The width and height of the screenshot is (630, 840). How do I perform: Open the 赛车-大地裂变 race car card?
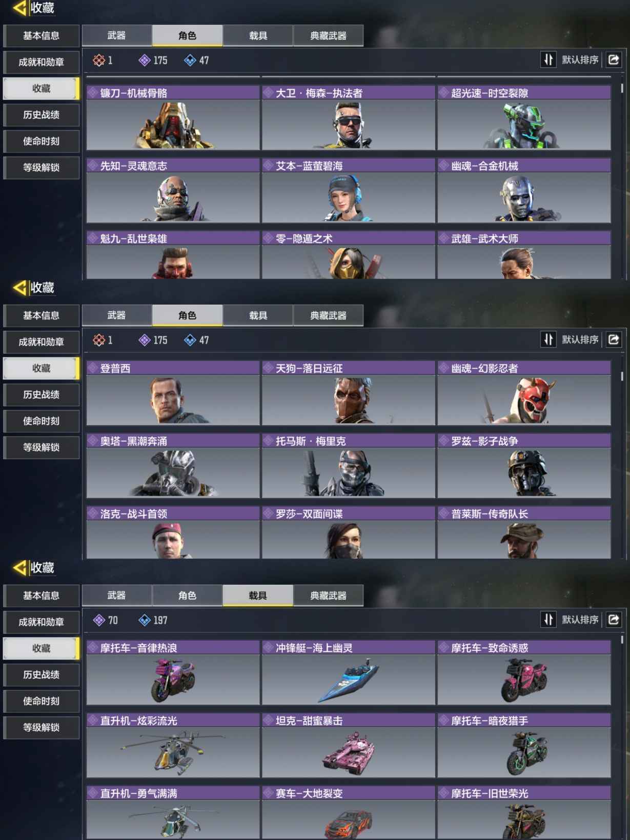(x=349, y=813)
